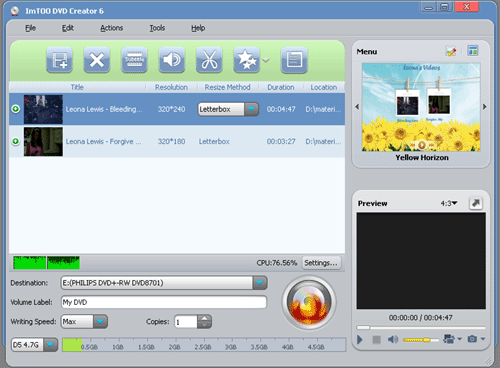The width and height of the screenshot is (500, 368).
Task: Click the Yellow Horizon menu template preview
Action: (x=421, y=107)
